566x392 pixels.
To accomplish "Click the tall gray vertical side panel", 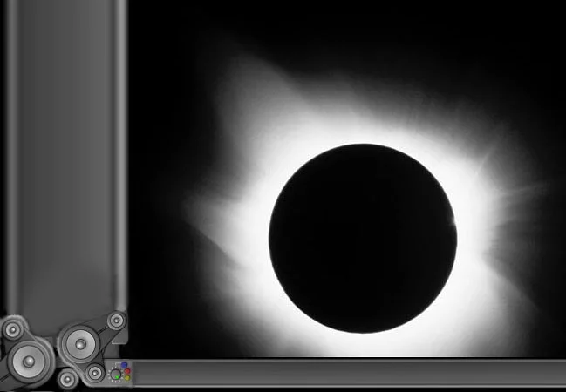I will 61,157.
